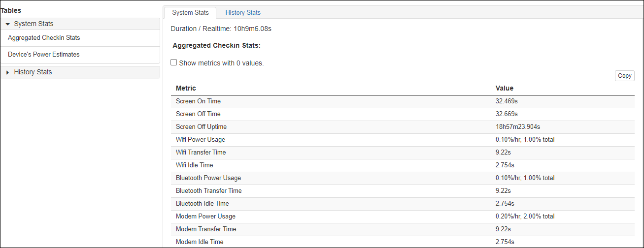Screen dimensions: 644x248
Task: Collapse the System Stats section arrow
Action: (8, 24)
